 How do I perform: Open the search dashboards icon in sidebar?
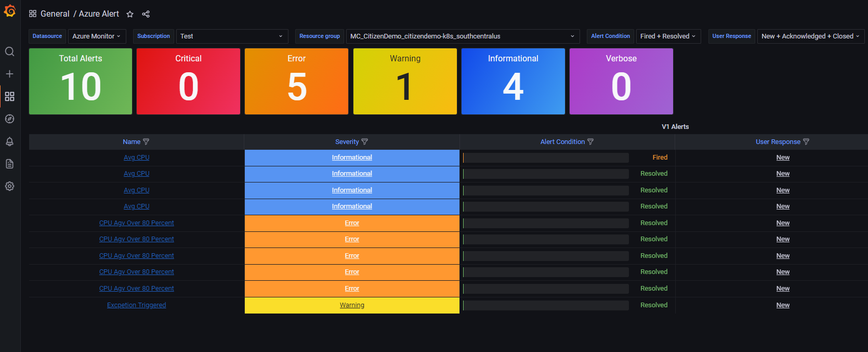9,51
